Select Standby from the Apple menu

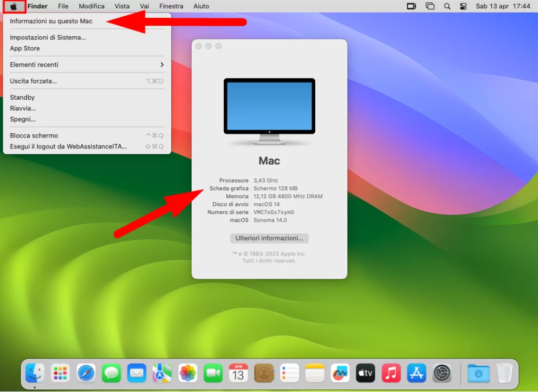coord(87,97)
